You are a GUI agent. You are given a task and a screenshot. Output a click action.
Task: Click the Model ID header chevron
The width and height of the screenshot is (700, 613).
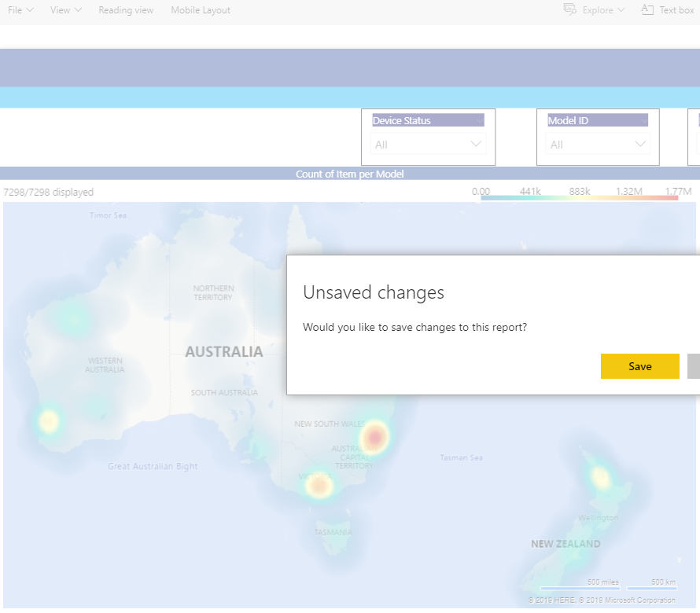(643, 120)
